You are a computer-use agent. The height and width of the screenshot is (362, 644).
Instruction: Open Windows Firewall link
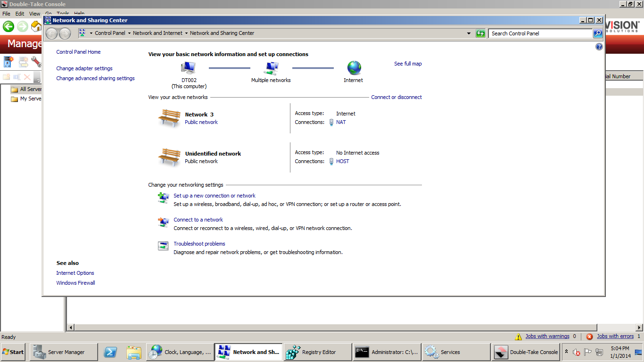[75, 283]
